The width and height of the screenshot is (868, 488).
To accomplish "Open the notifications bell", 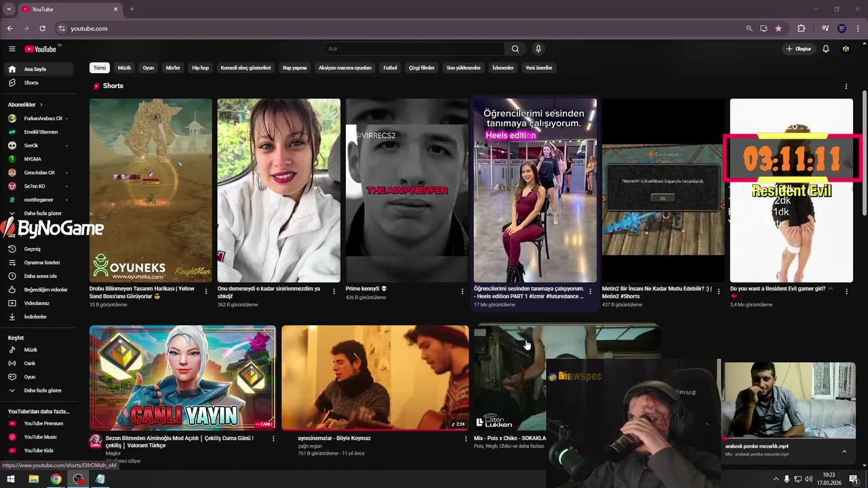I will (x=826, y=49).
